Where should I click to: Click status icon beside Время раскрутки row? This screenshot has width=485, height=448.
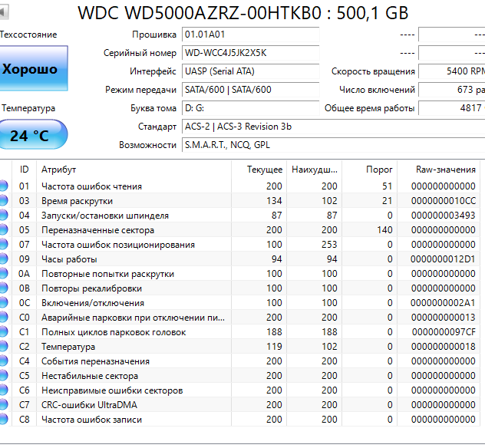[3, 200]
